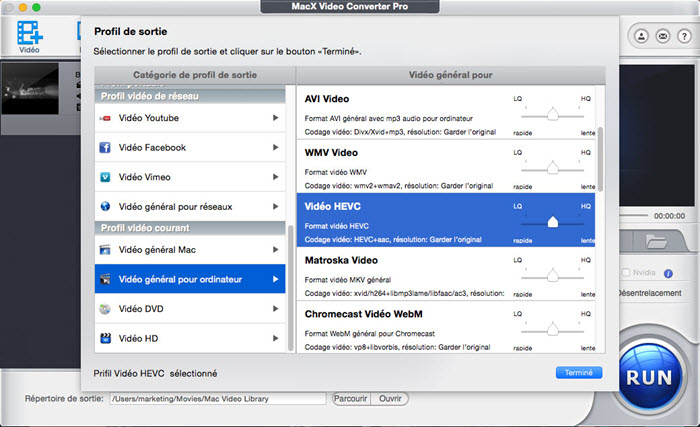The image size is (700, 427).
Task: Click the Parcourir button
Action: [350, 398]
